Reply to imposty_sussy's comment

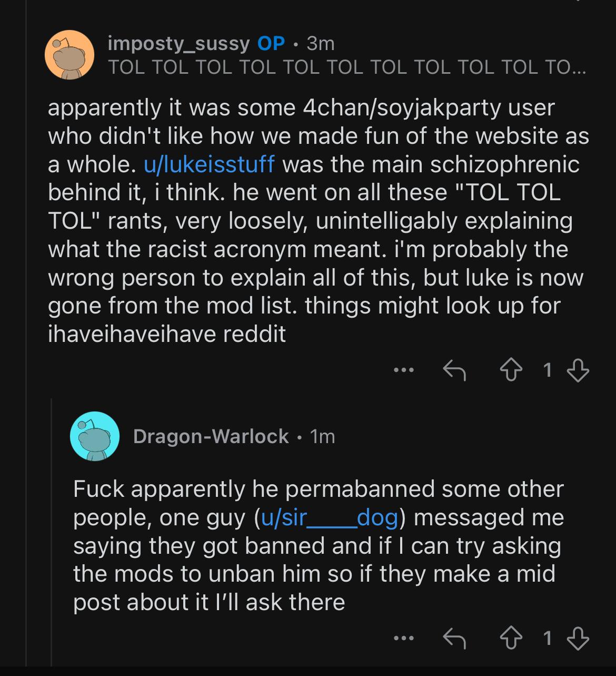pyautogui.click(x=454, y=370)
